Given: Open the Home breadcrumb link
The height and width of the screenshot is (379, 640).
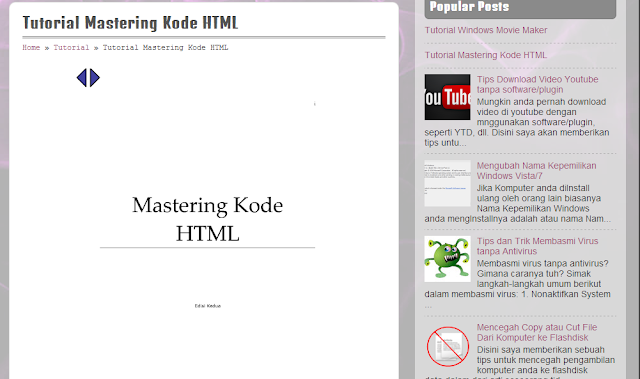Looking at the screenshot, I should pos(31,47).
